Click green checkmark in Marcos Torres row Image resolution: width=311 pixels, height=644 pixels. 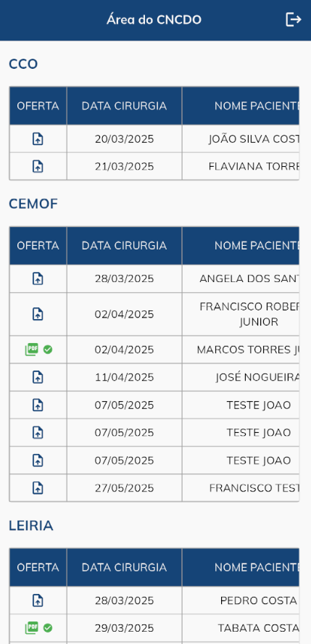[48, 350]
